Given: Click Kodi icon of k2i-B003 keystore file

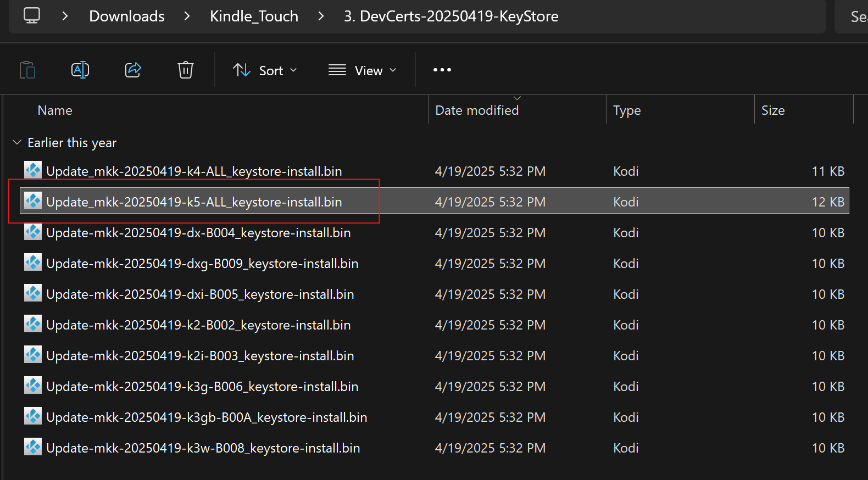Looking at the screenshot, I should (x=33, y=355).
